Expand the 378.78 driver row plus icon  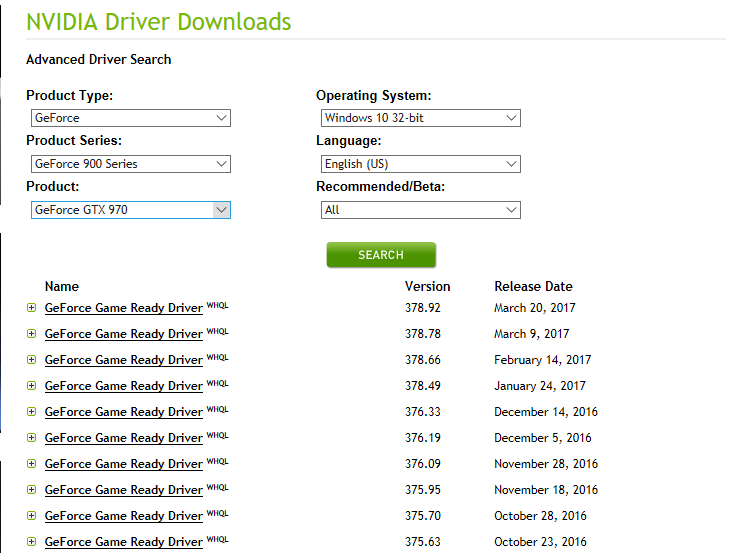[x=32, y=334]
